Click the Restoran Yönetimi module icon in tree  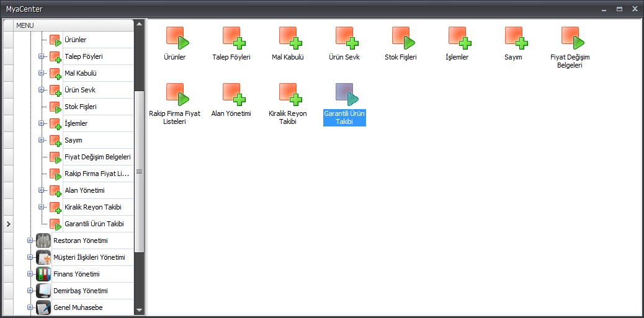43,241
